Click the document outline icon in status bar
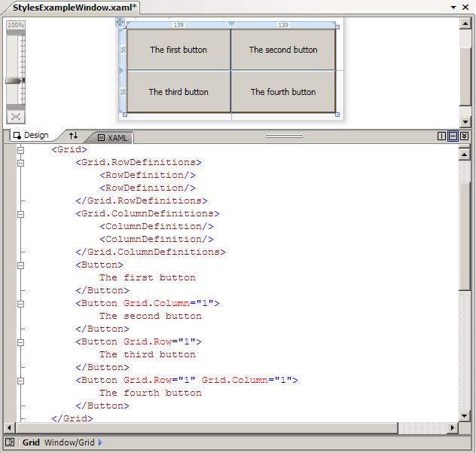Image resolution: width=476 pixels, height=453 pixels. [10, 442]
